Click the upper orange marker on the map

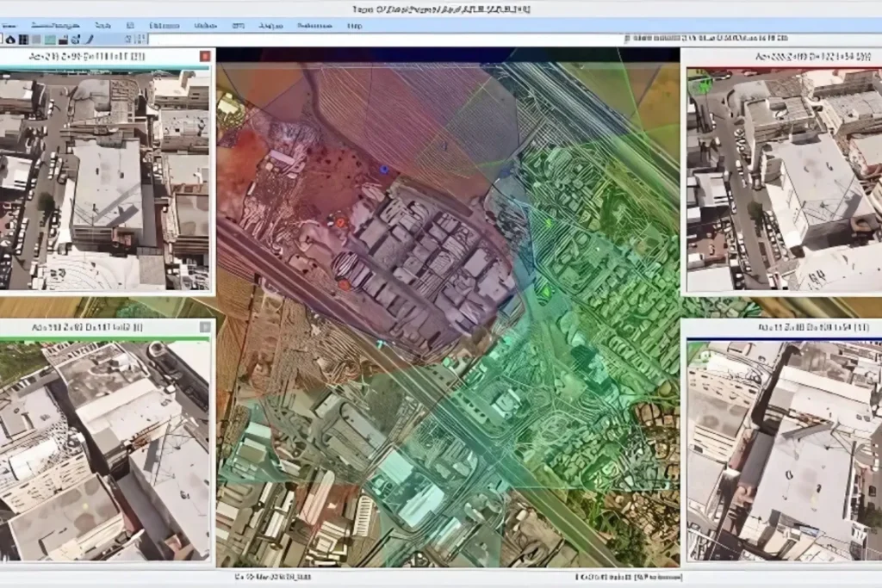click(340, 222)
